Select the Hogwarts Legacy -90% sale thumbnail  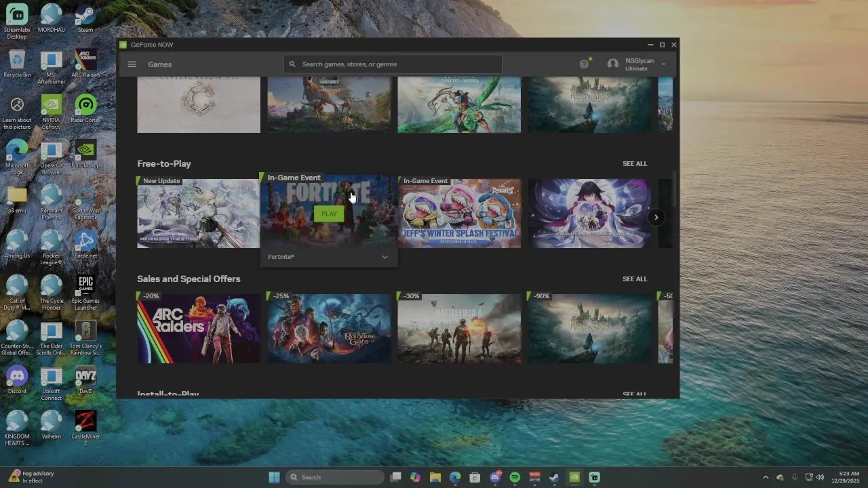coord(589,329)
